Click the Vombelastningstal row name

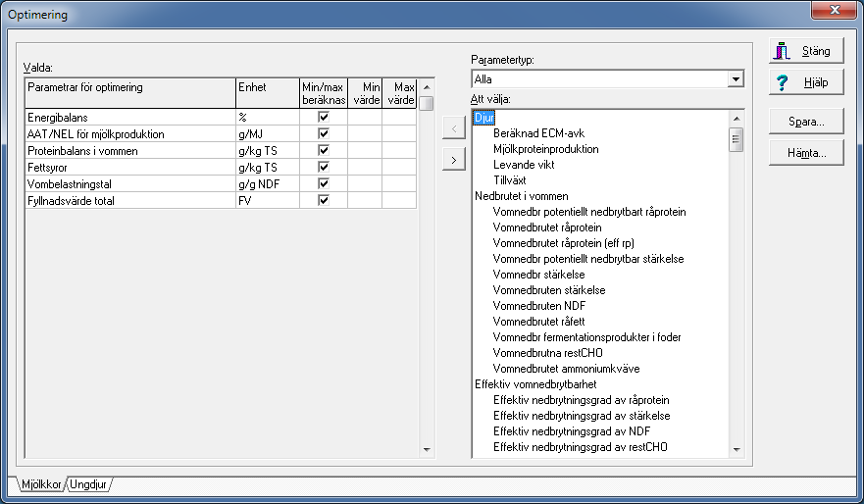(x=70, y=184)
